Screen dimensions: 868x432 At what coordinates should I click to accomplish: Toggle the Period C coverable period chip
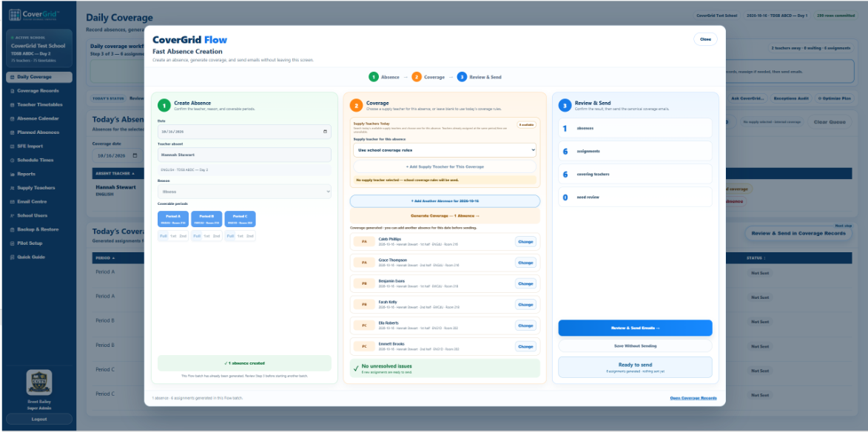[x=240, y=219]
